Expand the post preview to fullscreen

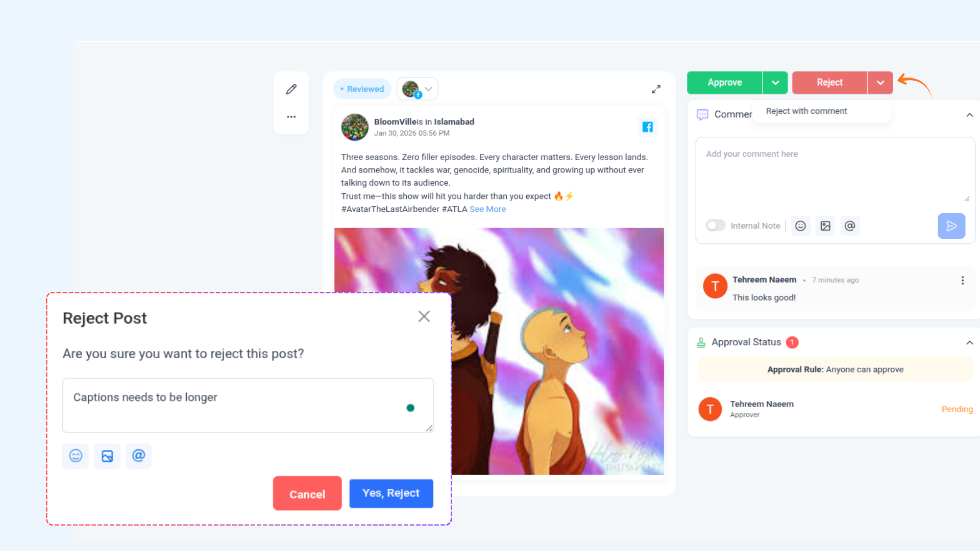point(656,89)
